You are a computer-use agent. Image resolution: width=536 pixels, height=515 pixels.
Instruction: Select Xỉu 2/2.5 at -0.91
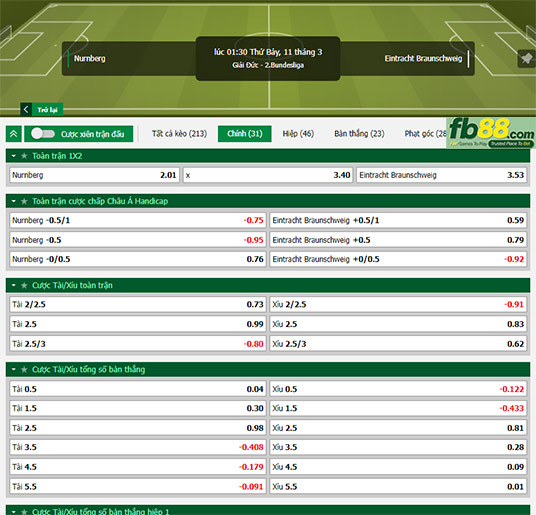click(398, 304)
